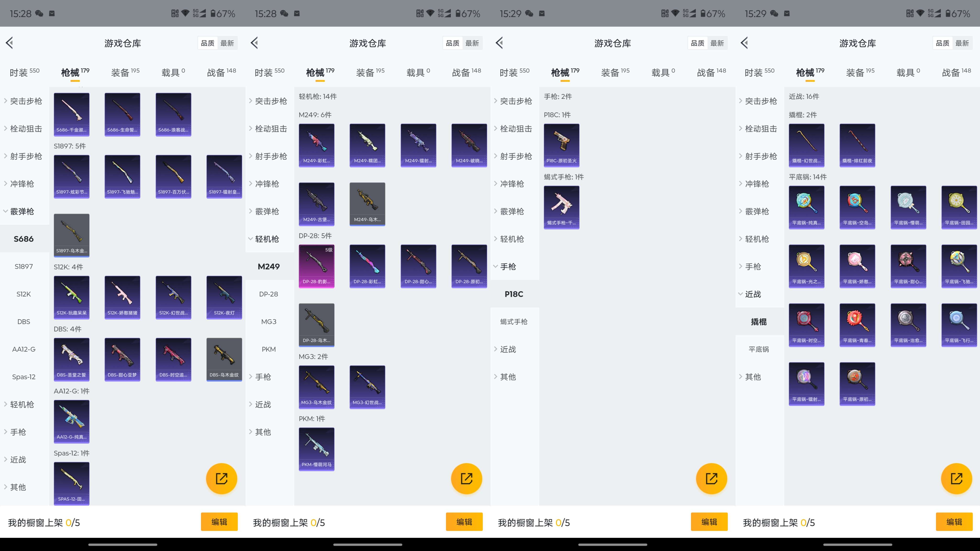Open the 平底锅-田园 pan skin
Screen dimensions: 980x551
(x=959, y=207)
